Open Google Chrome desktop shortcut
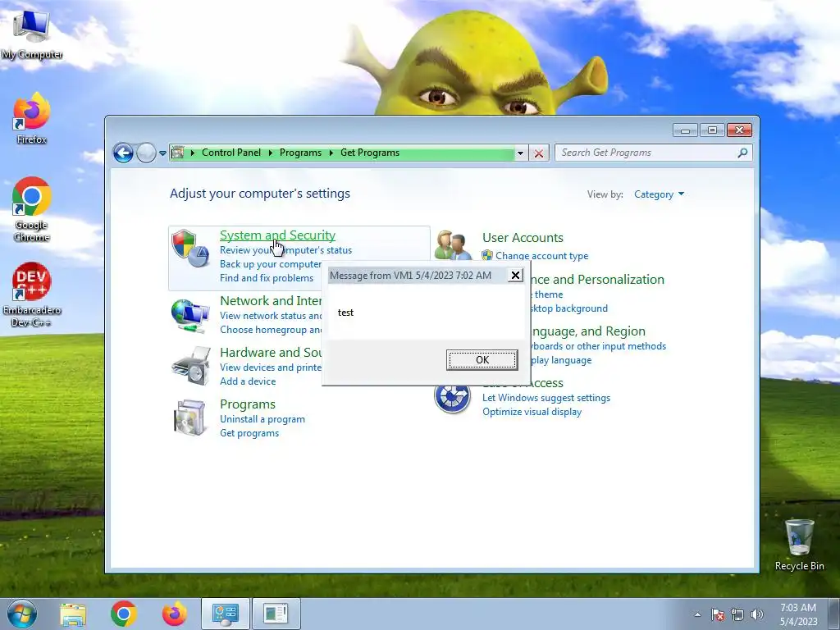Viewport: 840px width, 630px height. coord(31,210)
